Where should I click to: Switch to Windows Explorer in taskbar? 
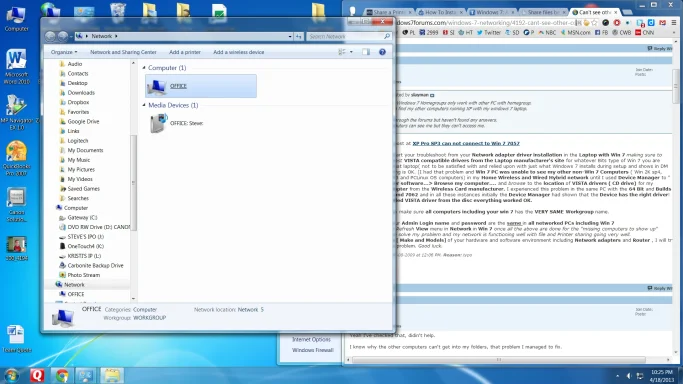click(112, 375)
